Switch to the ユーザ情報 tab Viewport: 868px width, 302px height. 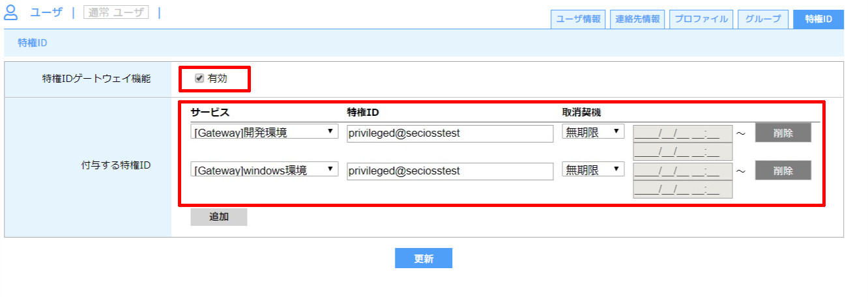578,19
